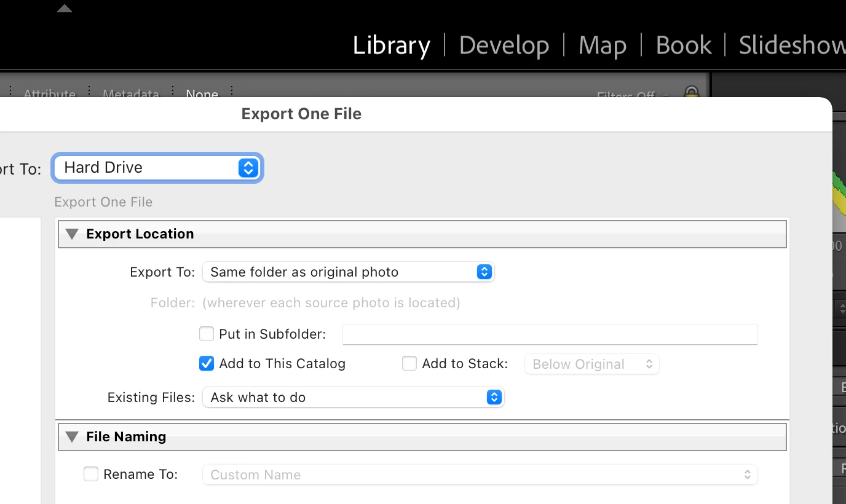
Task: Open the Below Original stack dropdown
Action: click(591, 364)
